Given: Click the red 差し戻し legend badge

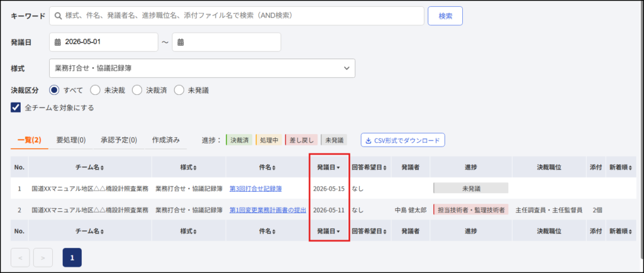Looking at the screenshot, I should point(301,140).
